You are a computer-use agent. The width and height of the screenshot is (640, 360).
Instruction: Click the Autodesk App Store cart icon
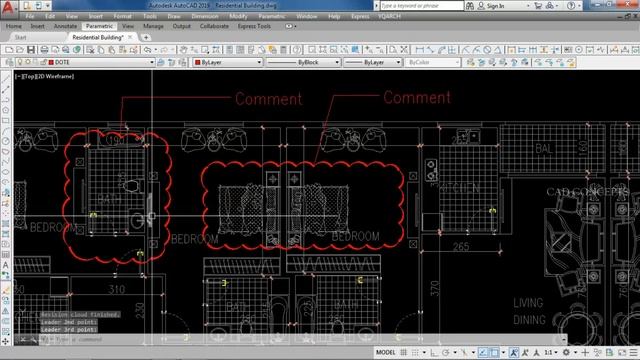pyautogui.click(x=538, y=6)
